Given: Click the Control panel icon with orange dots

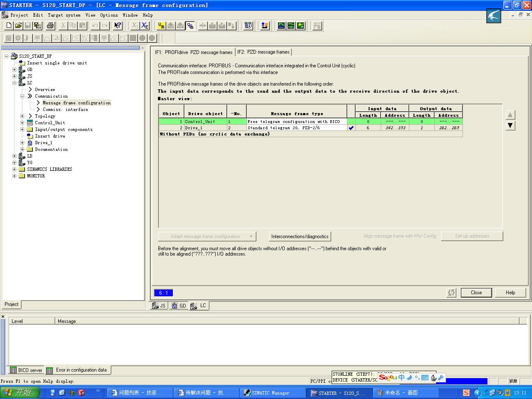Looking at the screenshot, I should tap(265, 26).
